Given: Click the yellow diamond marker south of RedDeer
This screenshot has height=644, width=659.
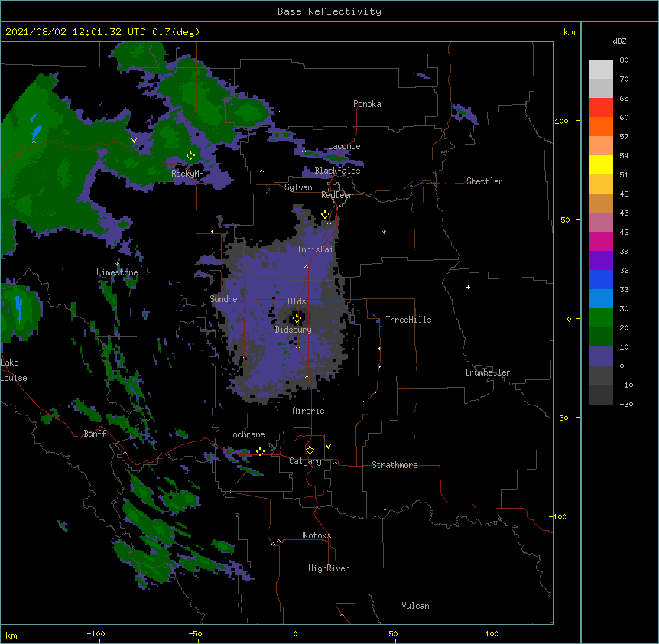Looking at the screenshot, I should [x=325, y=215].
